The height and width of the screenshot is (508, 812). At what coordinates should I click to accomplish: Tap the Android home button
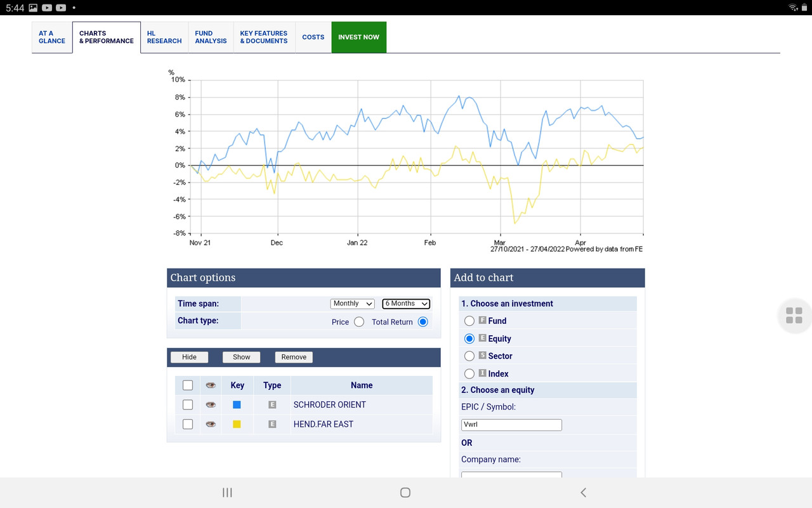pos(405,492)
